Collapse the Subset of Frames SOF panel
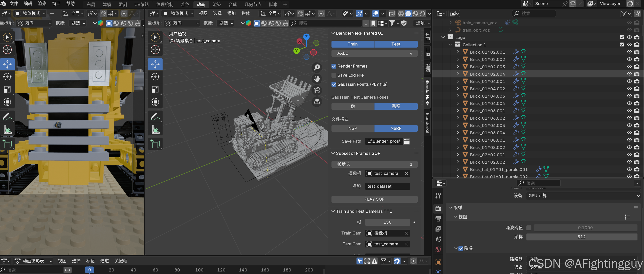 point(333,153)
